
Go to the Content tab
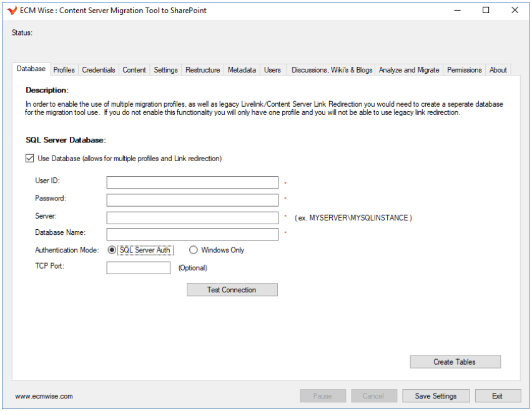(x=134, y=70)
